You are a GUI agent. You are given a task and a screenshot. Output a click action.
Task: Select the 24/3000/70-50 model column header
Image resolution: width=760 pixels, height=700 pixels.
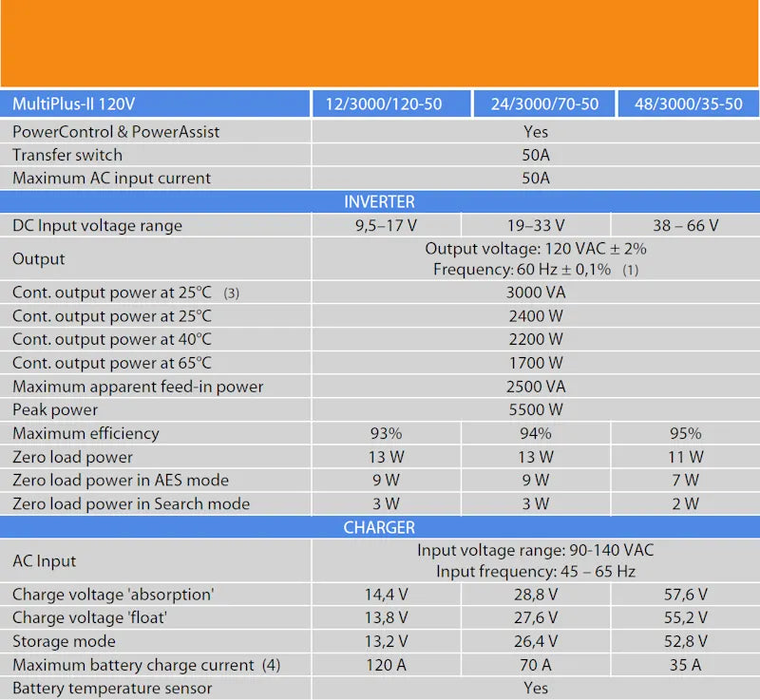544,104
